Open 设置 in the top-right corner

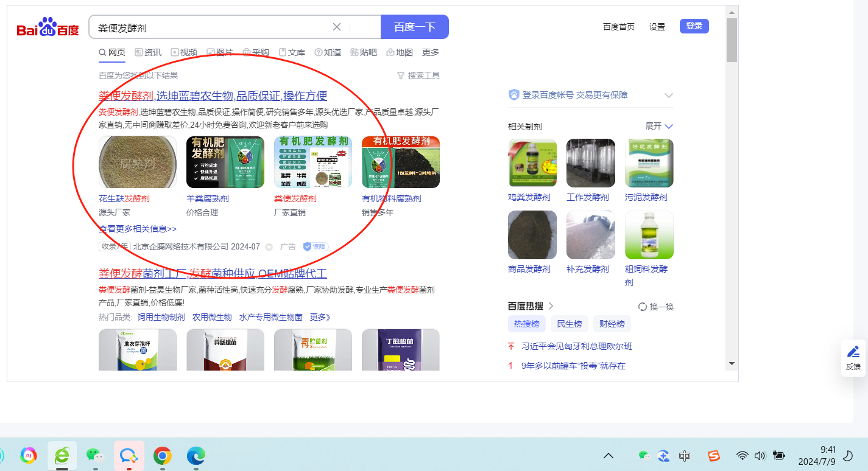(x=657, y=27)
